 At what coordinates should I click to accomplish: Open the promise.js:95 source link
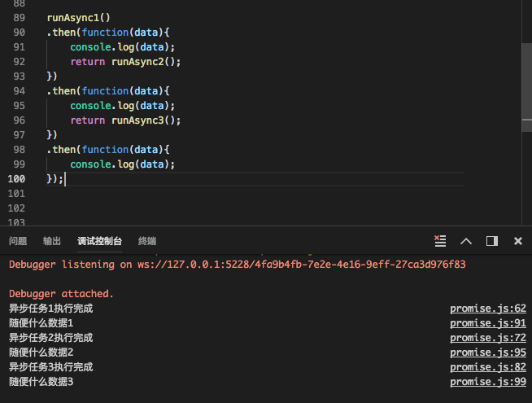click(488, 353)
